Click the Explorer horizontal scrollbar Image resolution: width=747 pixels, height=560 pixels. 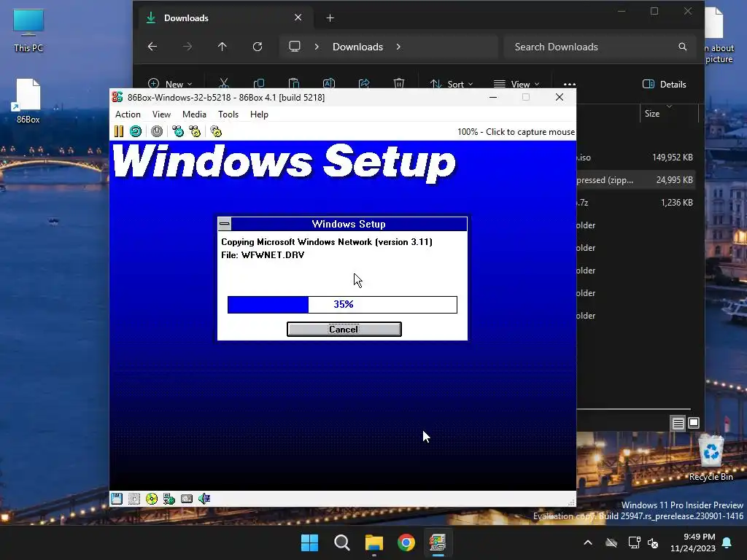point(634,408)
